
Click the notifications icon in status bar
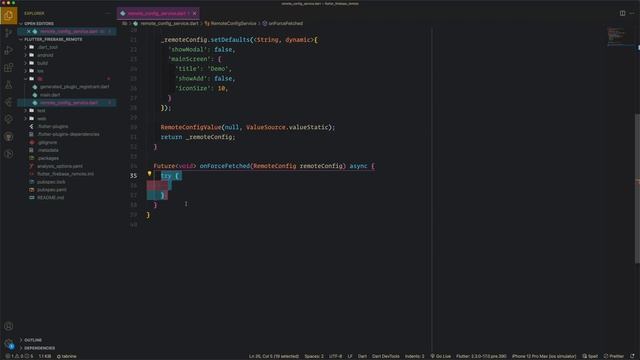(x=632, y=356)
